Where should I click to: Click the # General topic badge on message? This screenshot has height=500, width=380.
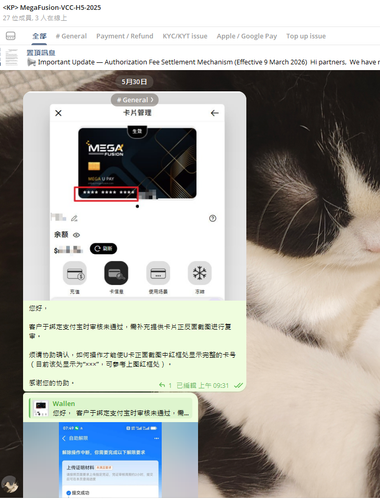pos(135,100)
